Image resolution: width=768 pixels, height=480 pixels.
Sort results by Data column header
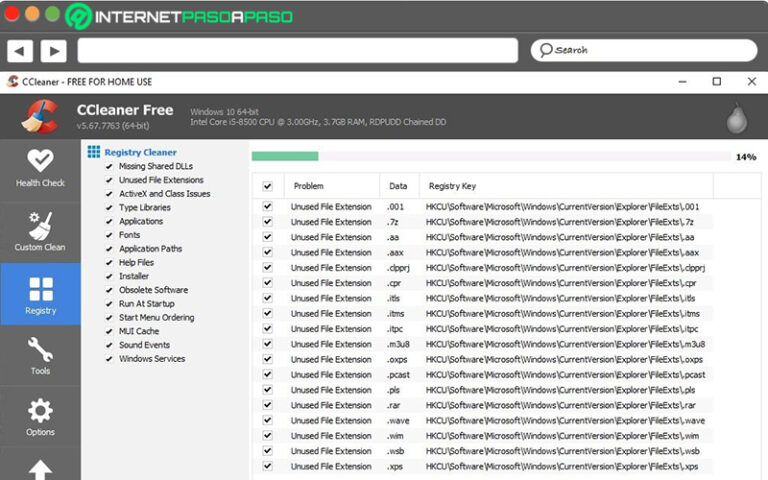398,186
